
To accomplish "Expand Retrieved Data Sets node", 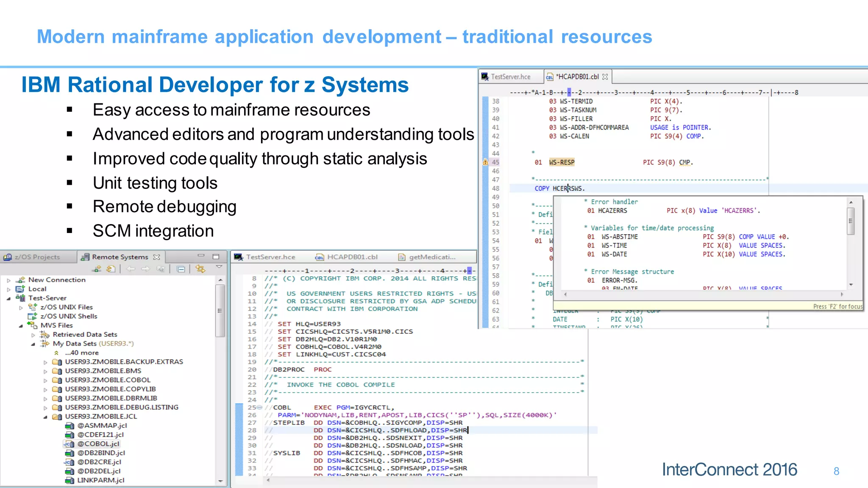I will click(33, 335).
